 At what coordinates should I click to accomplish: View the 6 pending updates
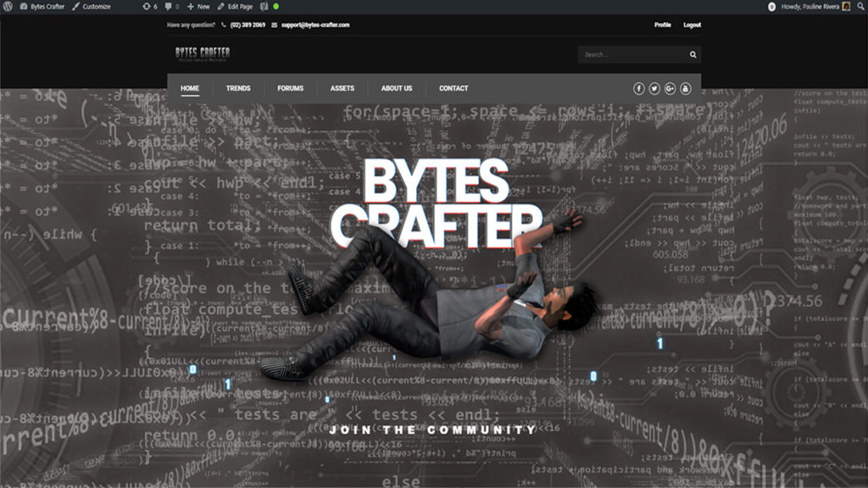click(149, 7)
